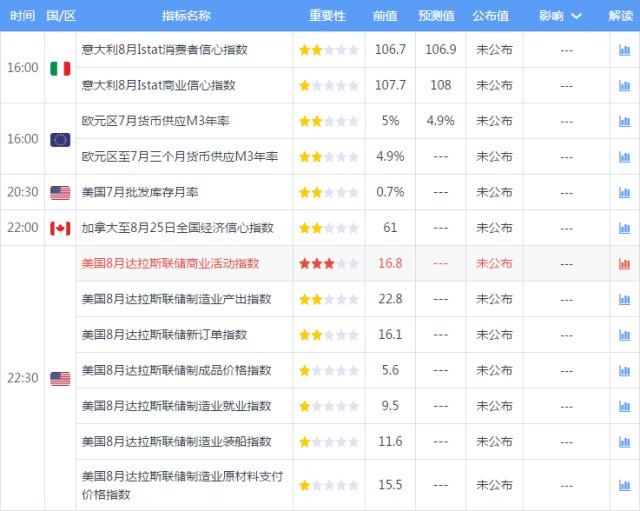Open chart for 达拉斯联储制造业就业指数

pyautogui.click(x=624, y=406)
